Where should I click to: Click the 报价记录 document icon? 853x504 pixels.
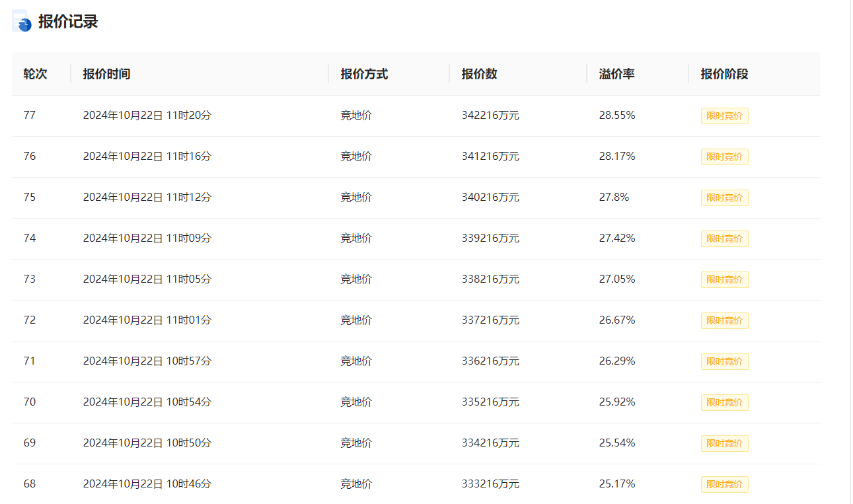click(21, 21)
